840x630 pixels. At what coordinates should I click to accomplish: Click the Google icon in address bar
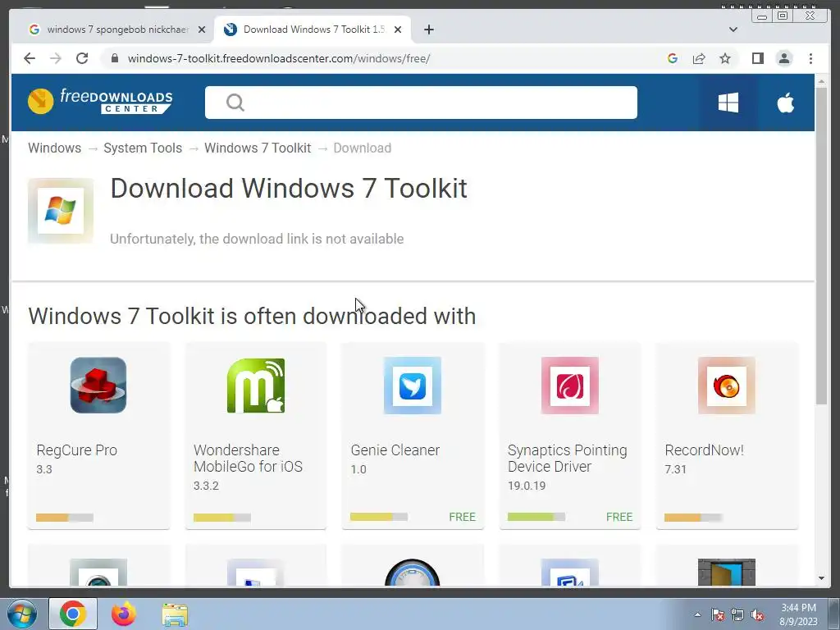[673, 58]
